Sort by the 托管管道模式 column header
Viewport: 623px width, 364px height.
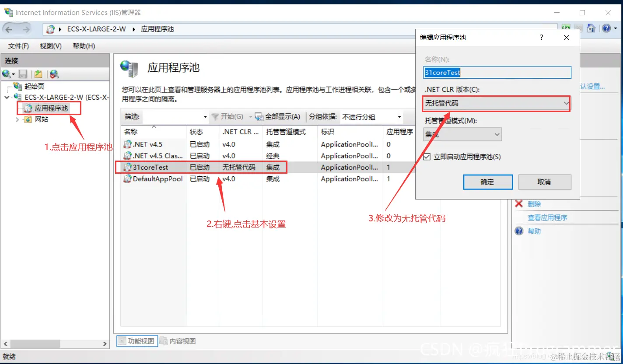290,132
